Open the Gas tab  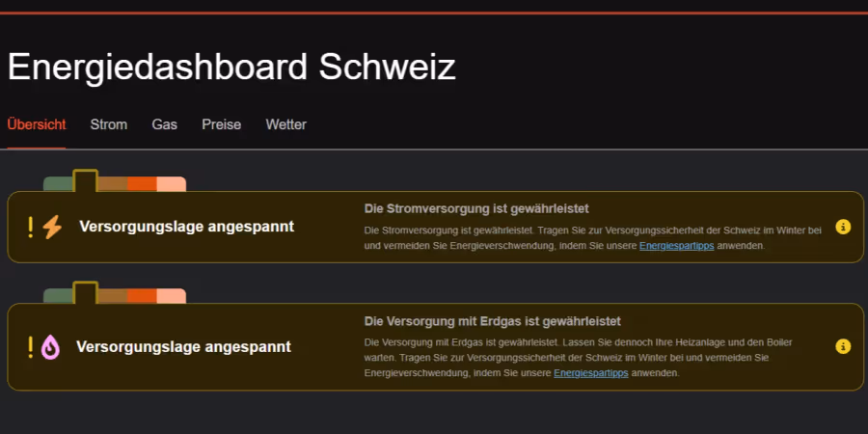(164, 124)
